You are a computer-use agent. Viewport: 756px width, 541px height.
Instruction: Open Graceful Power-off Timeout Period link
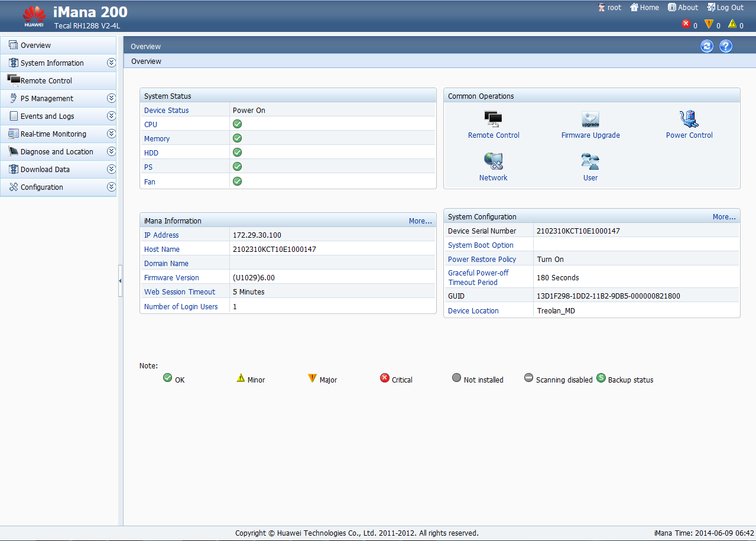tap(478, 278)
